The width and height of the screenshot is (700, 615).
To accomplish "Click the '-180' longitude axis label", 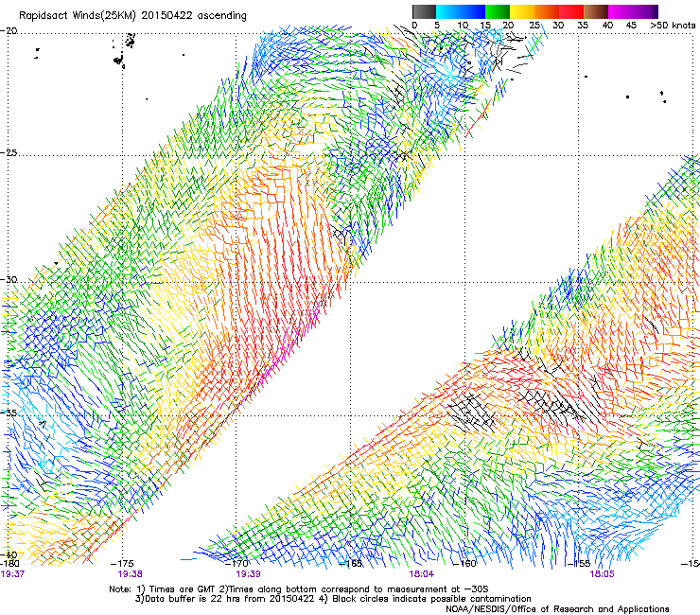I will pyautogui.click(x=9, y=564).
